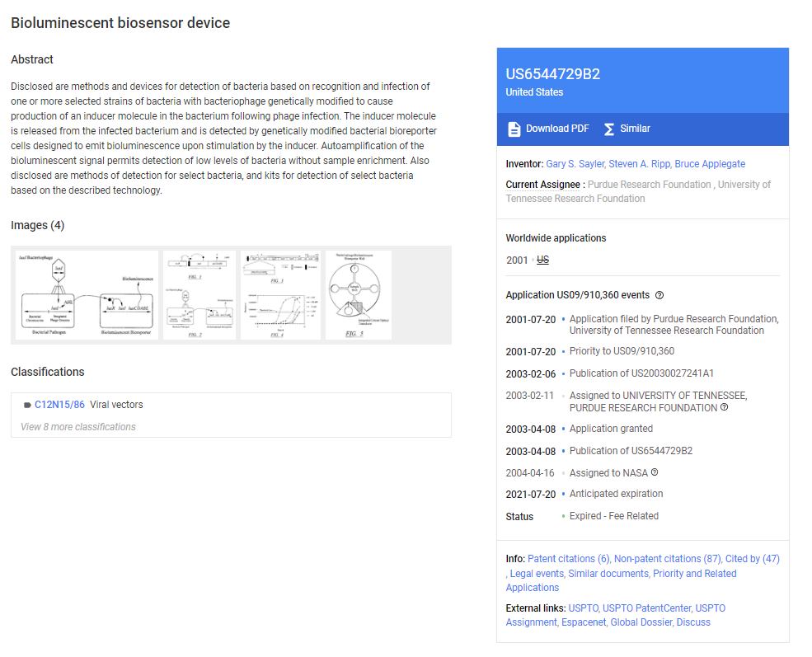
Task: Open inventor Steven A. Ripp
Action: tap(640, 163)
